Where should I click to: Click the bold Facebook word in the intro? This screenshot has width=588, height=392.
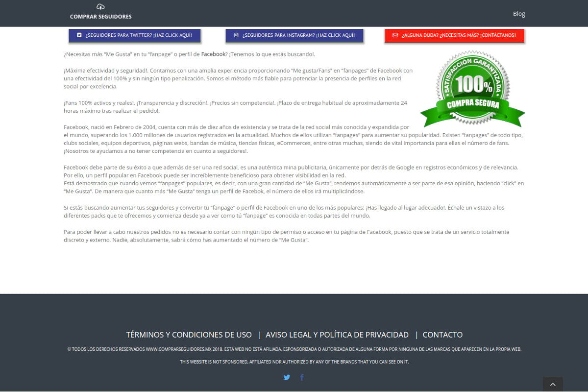point(213,54)
